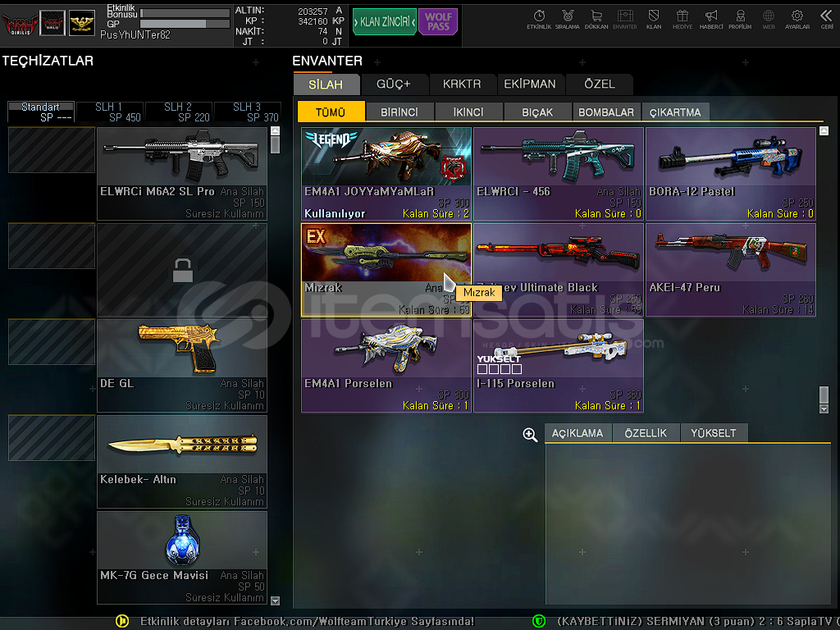Open the YÜKSELT details tab
Image resolution: width=840 pixels, height=630 pixels.
tap(714, 433)
